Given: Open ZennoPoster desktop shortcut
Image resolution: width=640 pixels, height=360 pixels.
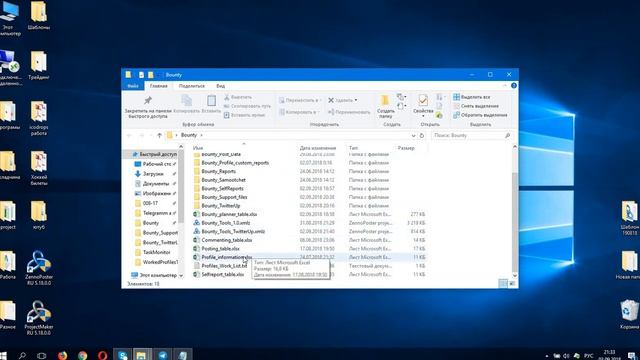Looking at the screenshot, I should [38, 267].
